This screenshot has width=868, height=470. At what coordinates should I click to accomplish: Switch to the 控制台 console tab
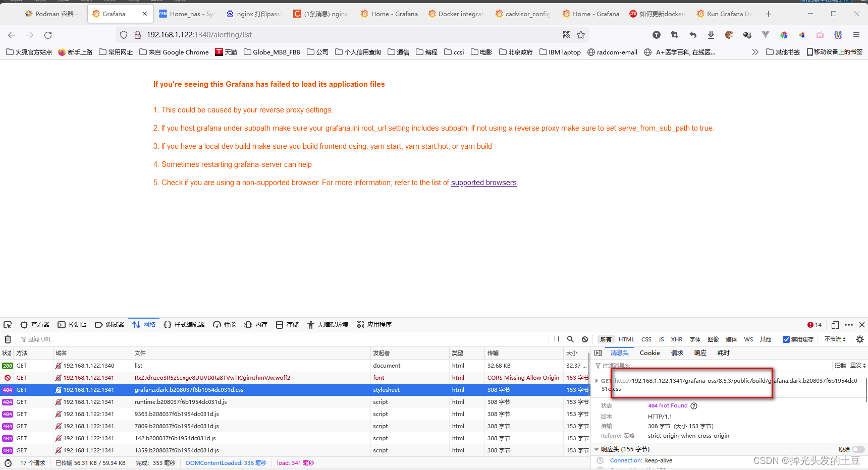pyautogui.click(x=72, y=325)
